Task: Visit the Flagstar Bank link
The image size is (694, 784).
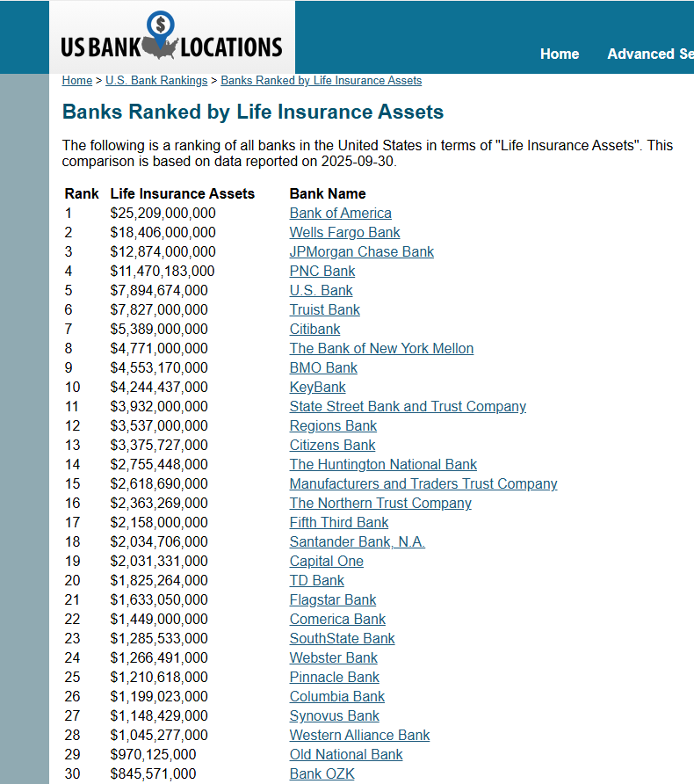Action: (x=333, y=599)
